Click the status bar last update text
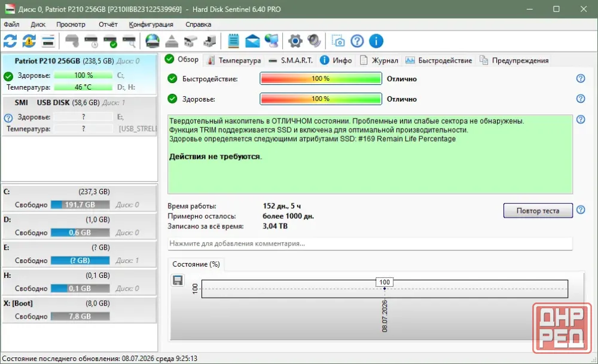The height and width of the screenshot is (364, 598). [99, 359]
